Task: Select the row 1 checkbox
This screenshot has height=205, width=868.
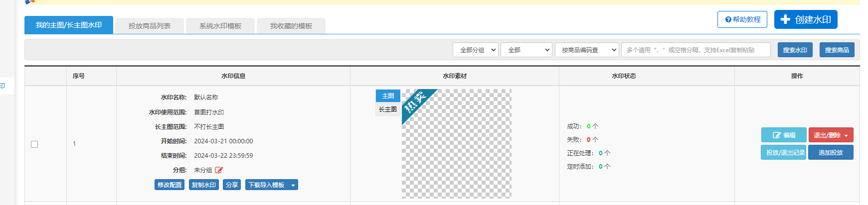Action: [x=34, y=144]
